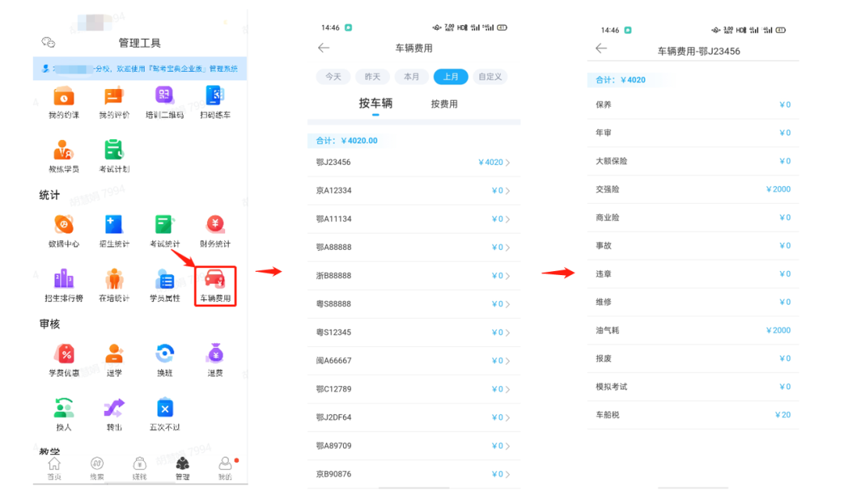Open 五次不过 five-fails icon
Viewport: 844px width, 504px height.
pyautogui.click(x=164, y=408)
